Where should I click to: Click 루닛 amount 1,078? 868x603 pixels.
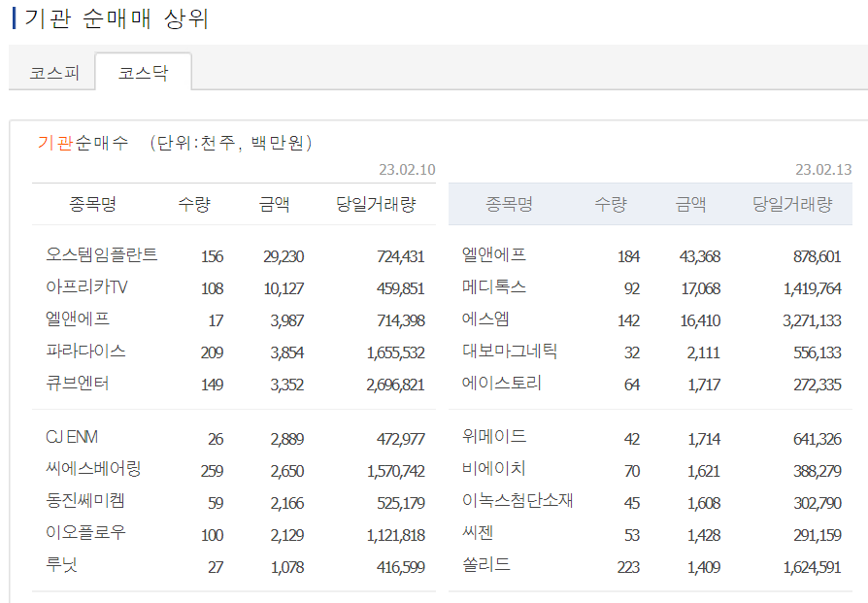tap(287, 568)
